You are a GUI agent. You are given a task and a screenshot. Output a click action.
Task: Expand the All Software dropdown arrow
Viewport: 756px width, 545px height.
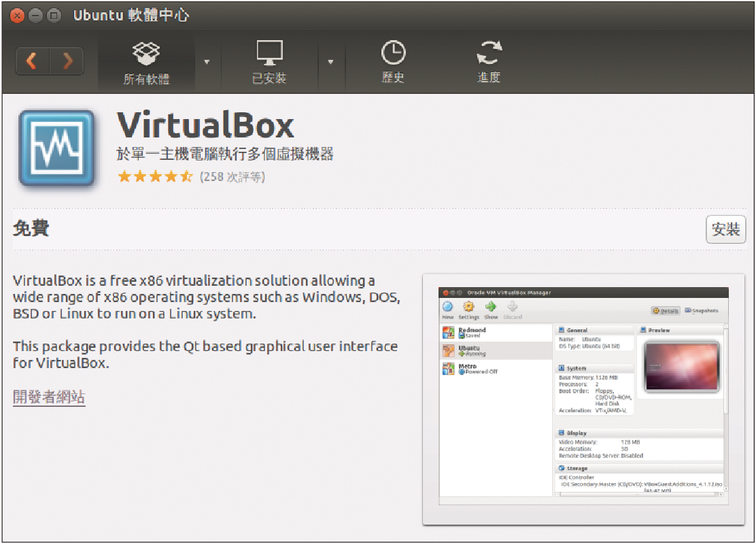(x=207, y=62)
